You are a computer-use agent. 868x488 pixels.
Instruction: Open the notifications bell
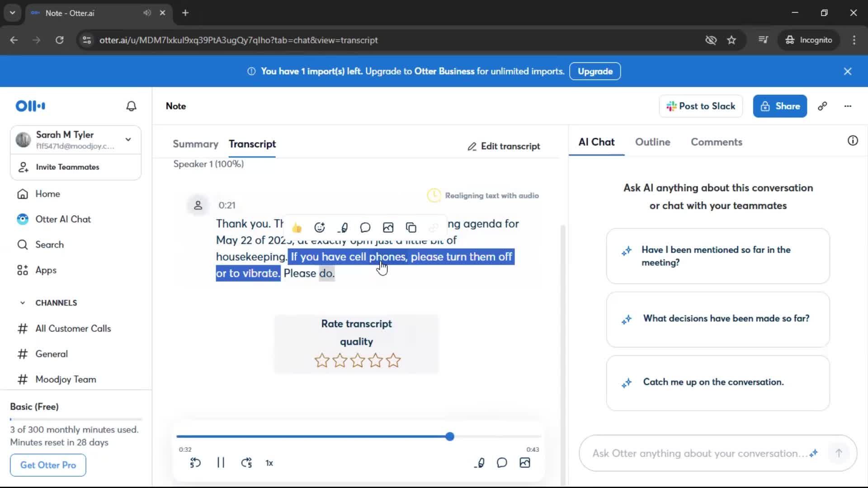point(131,106)
